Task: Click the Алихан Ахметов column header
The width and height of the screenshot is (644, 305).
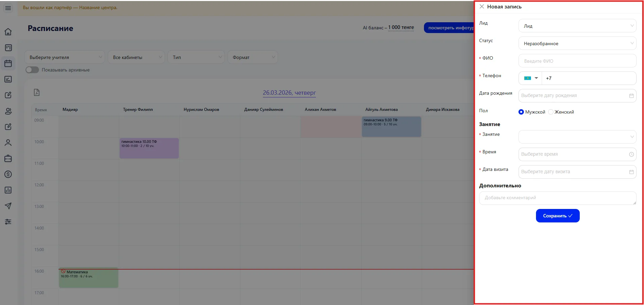Action: (320, 110)
